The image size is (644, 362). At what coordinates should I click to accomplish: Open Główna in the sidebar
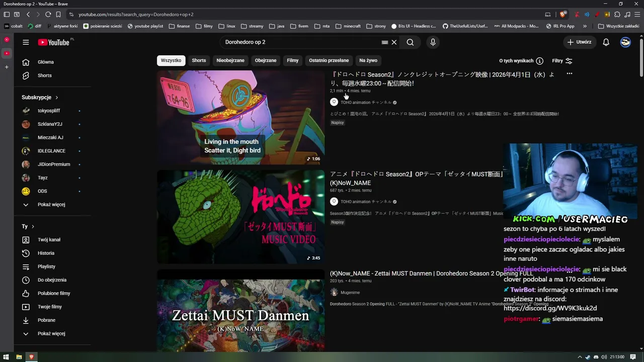tap(52, 62)
